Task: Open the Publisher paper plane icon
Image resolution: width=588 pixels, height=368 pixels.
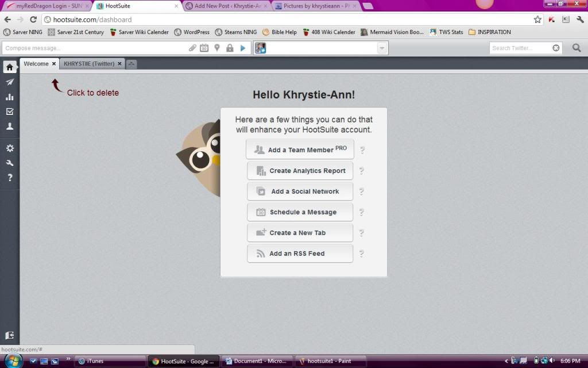Action: 10,82
